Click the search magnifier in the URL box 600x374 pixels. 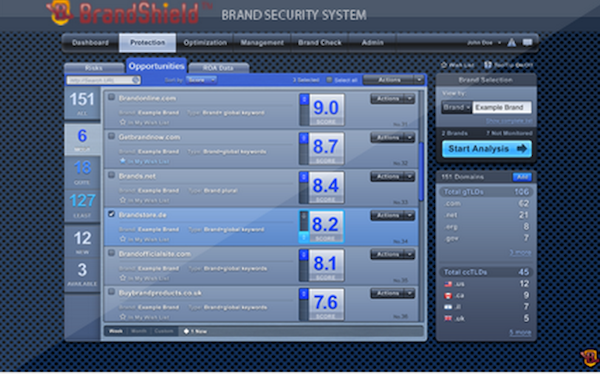(136, 80)
